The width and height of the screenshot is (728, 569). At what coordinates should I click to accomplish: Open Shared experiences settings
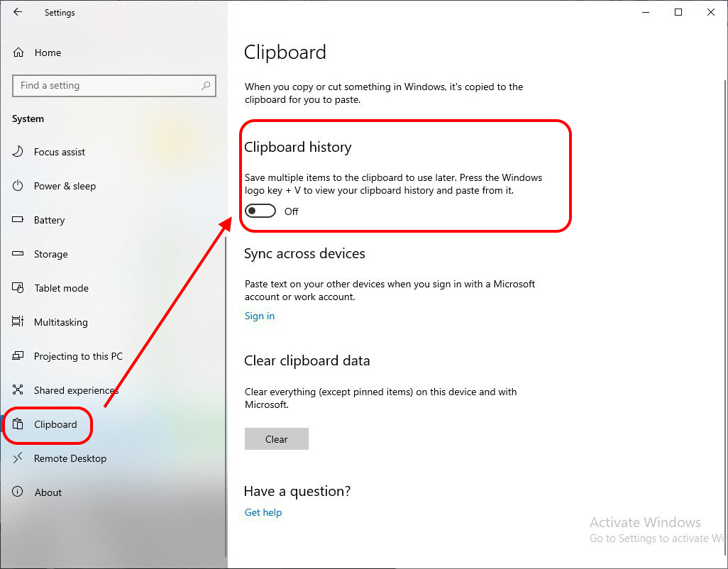[76, 390]
